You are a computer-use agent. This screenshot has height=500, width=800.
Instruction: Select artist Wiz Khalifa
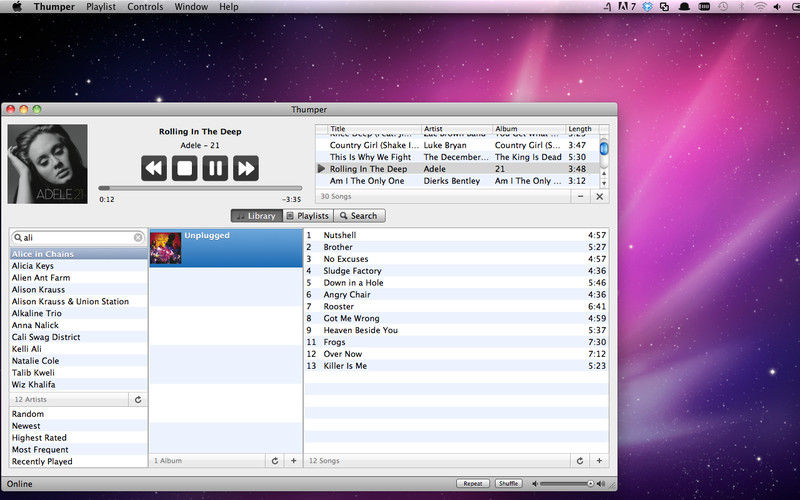[79, 385]
